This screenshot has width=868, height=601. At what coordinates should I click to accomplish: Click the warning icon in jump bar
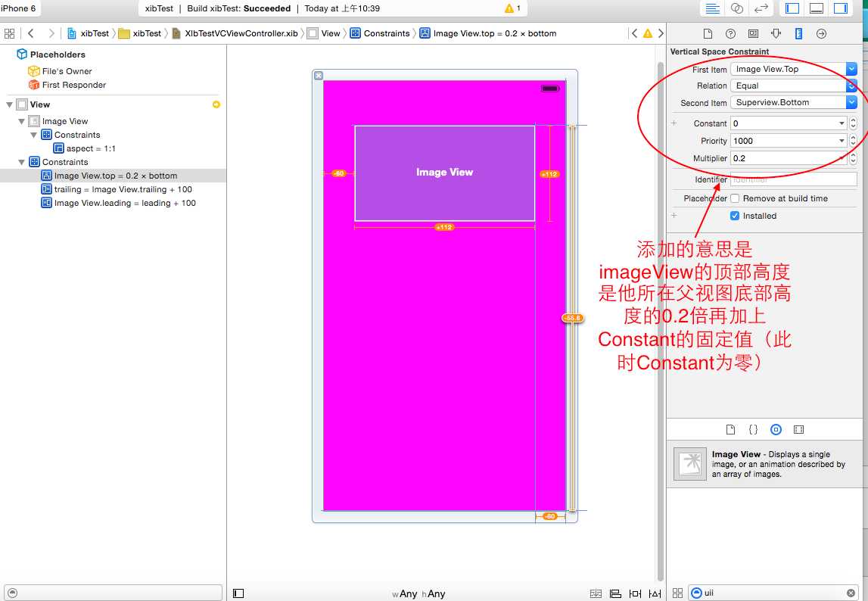tap(648, 33)
